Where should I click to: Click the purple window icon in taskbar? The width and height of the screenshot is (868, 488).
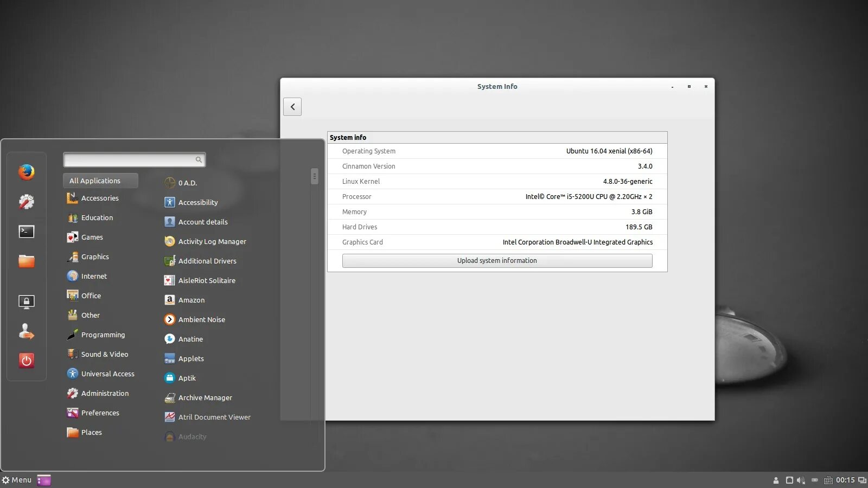click(44, 480)
